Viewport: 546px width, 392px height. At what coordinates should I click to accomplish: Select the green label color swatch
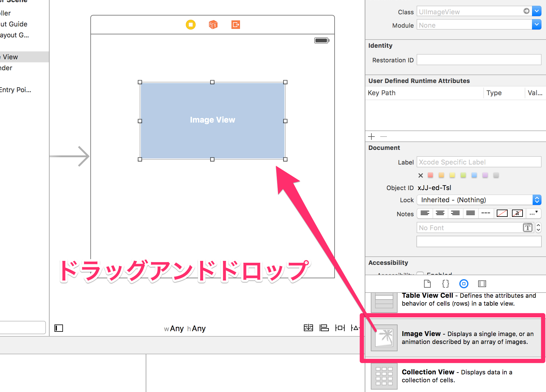click(x=463, y=175)
